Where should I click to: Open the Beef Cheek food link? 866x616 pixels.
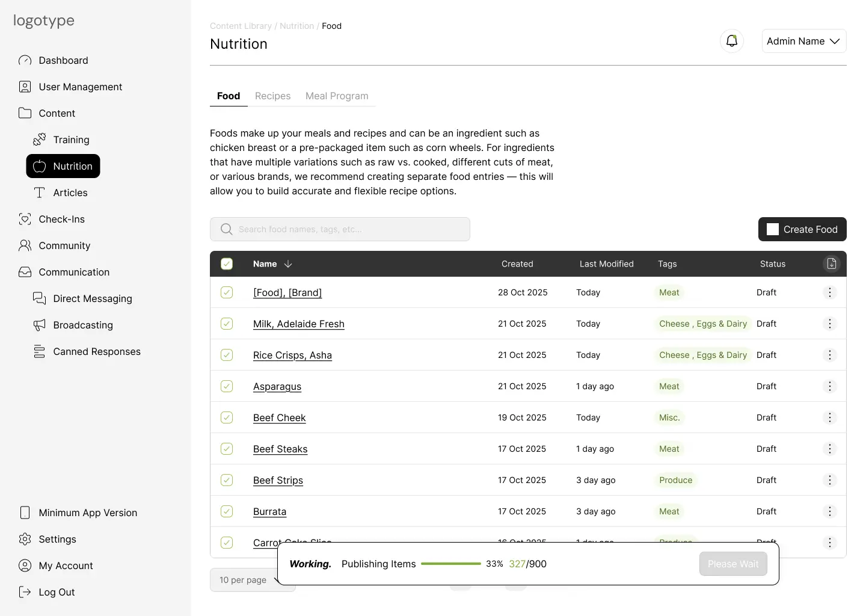click(x=279, y=417)
